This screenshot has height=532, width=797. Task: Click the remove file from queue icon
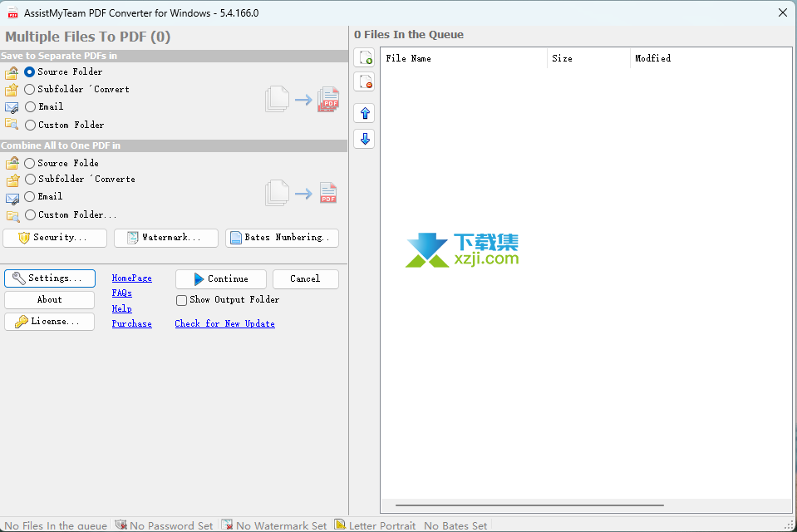pyautogui.click(x=365, y=82)
